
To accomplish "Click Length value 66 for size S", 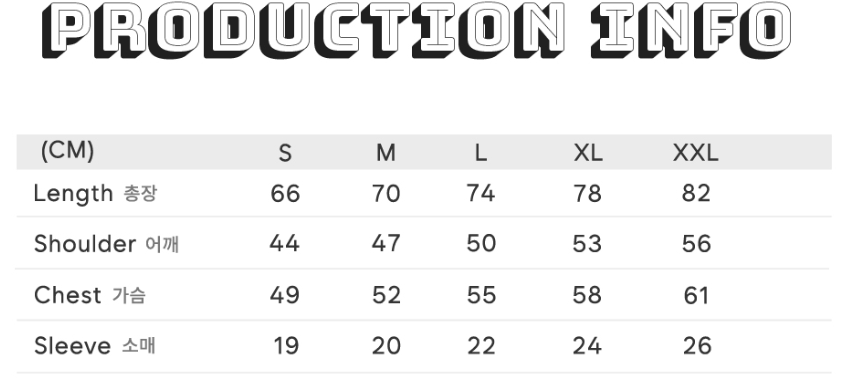I will [285, 194].
